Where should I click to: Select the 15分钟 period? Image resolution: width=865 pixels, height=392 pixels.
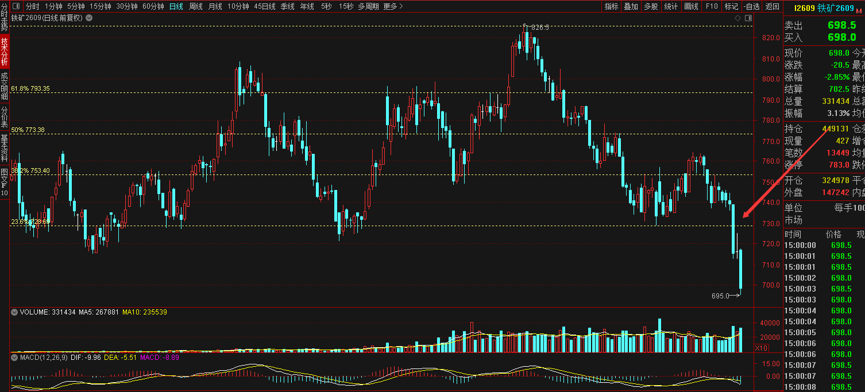coord(100,7)
